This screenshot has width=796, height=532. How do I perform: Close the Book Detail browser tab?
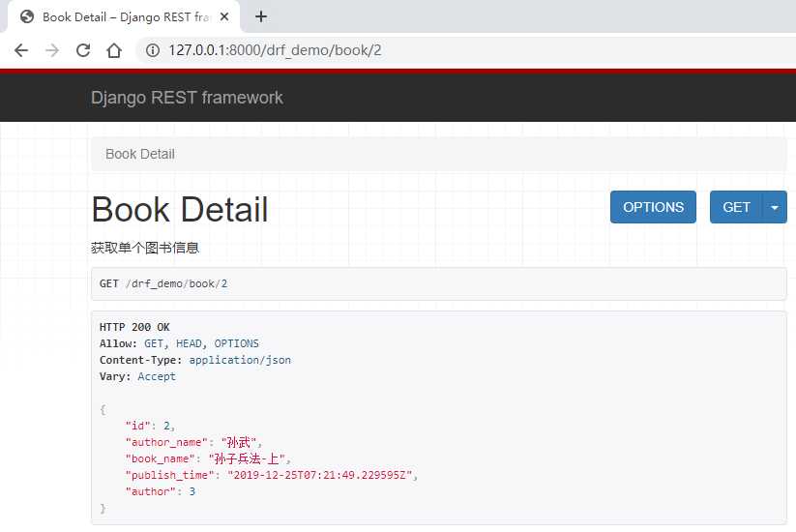click(224, 16)
